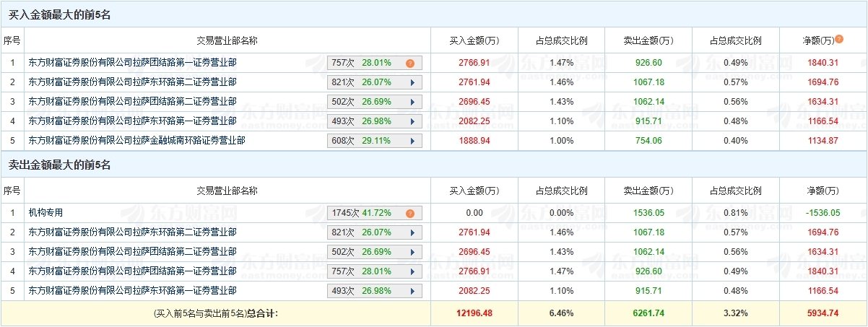This screenshot has width=868, height=327.
Task: Click blue arrow next to 757次 in sell table
Action: click(412, 271)
